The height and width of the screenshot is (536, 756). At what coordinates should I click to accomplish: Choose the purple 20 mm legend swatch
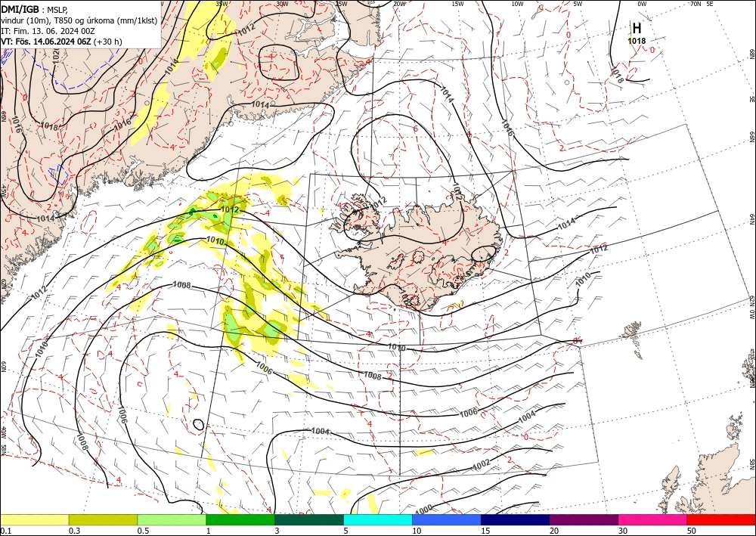coord(584,519)
